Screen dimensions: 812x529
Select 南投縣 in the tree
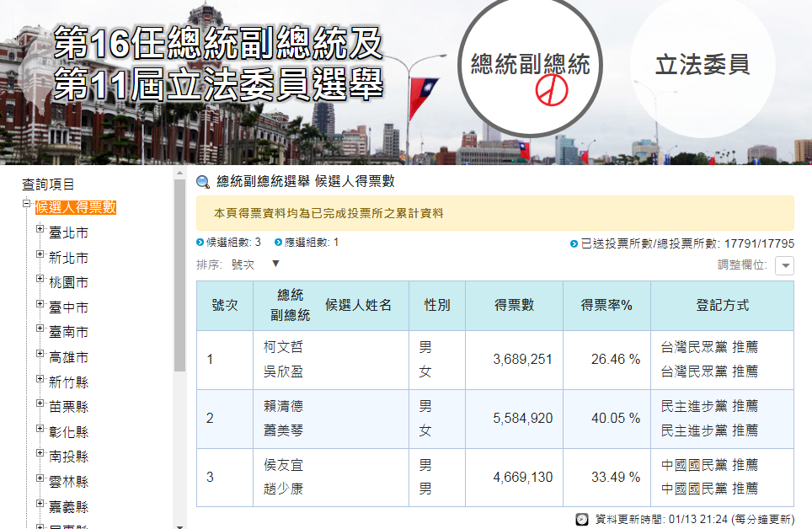(68, 457)
